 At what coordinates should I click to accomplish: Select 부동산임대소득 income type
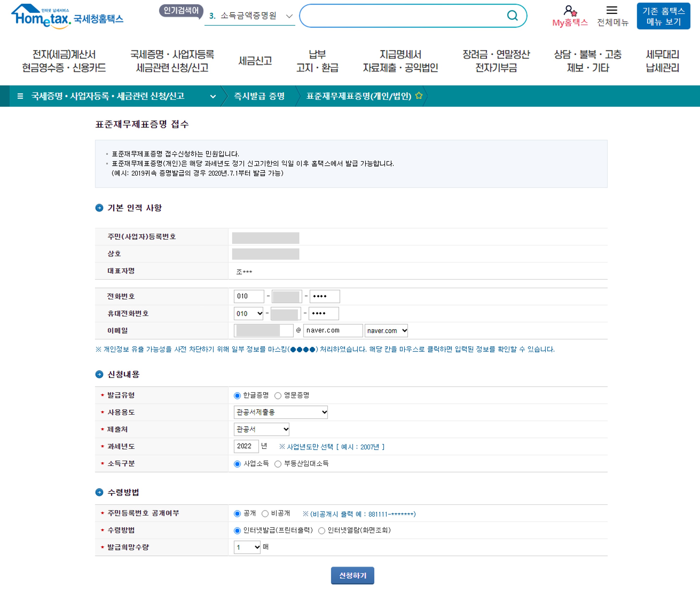pos(278,464)
